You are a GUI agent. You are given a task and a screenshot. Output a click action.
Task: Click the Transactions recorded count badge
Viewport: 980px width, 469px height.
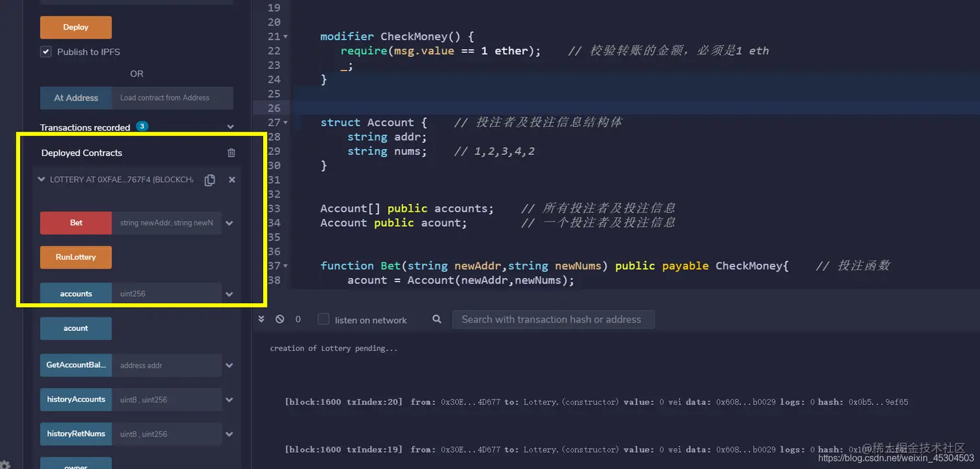point(142,126)
